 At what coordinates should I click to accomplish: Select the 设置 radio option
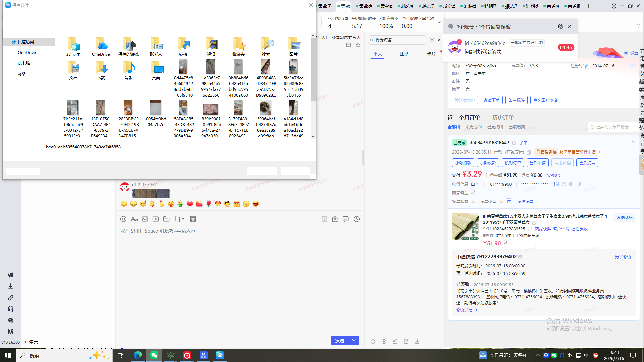tap(626, 53)
